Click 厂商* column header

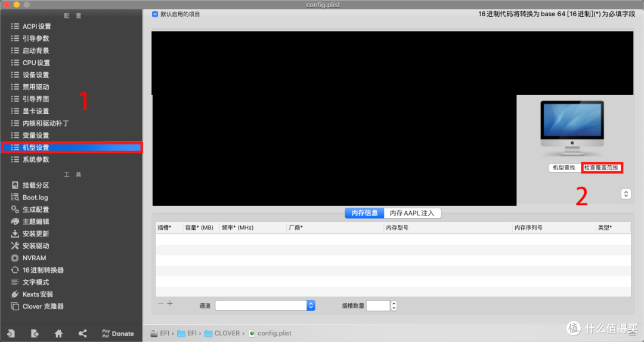(x=335, y=228)
